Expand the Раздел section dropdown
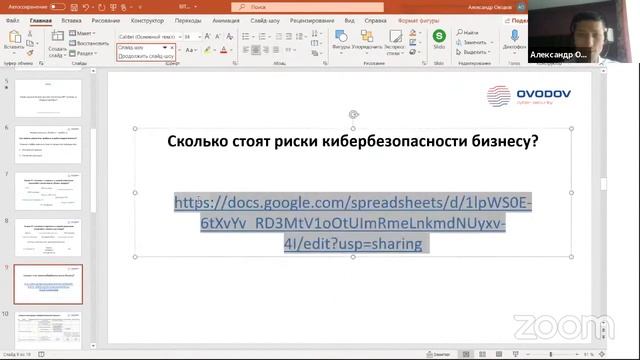The image size is (640, 360). click(83, 53)
